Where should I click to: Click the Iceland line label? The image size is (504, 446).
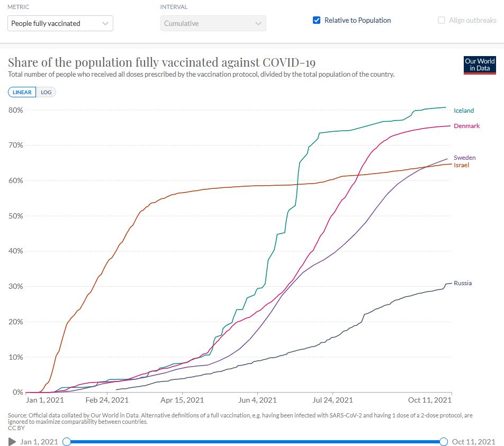pyautogui.click(x=464, y=111)
